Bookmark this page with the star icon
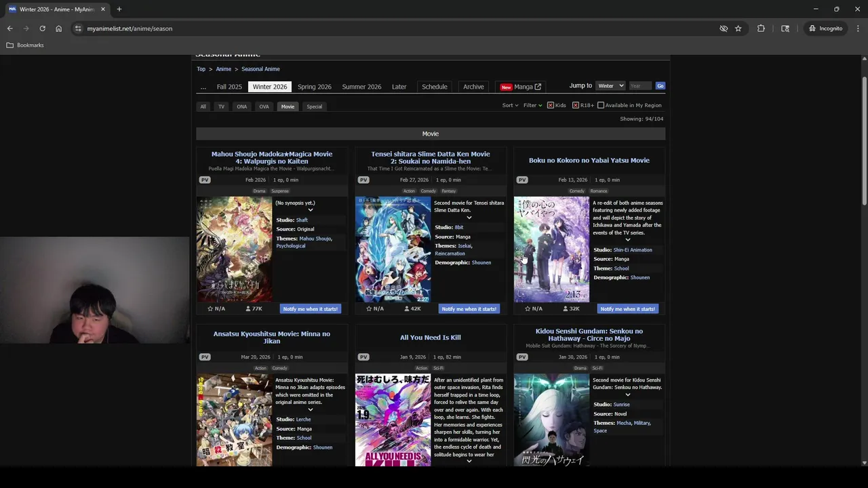The image size is (868, 488). (738, 28)
